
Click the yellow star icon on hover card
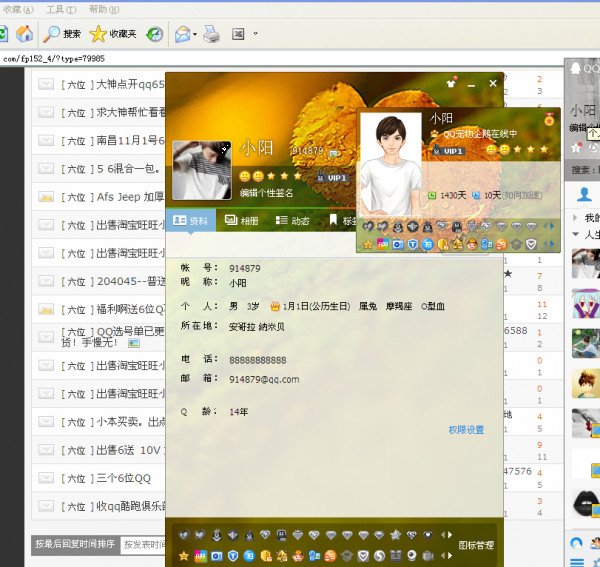coord(368,244)
